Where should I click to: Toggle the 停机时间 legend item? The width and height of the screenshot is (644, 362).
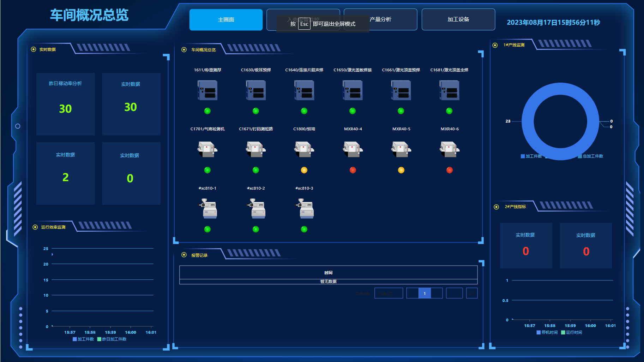(547, 332)
